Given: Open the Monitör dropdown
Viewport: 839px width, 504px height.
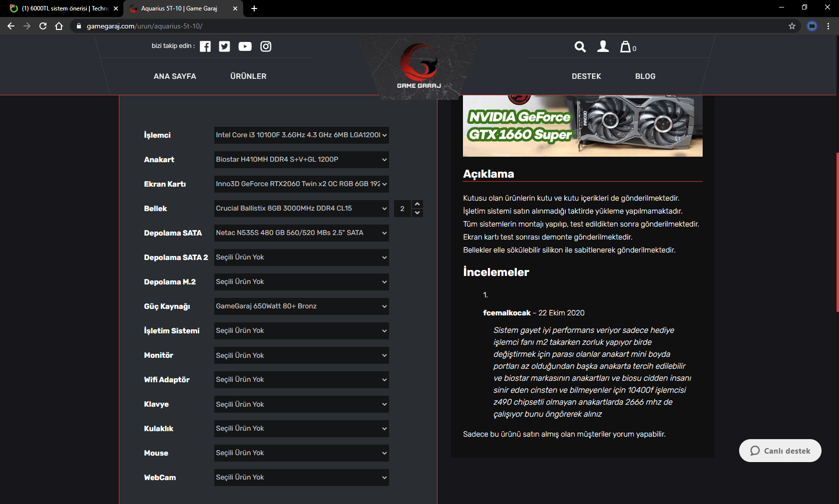Looking at the screenshot, I should click(x=302, y=355).
